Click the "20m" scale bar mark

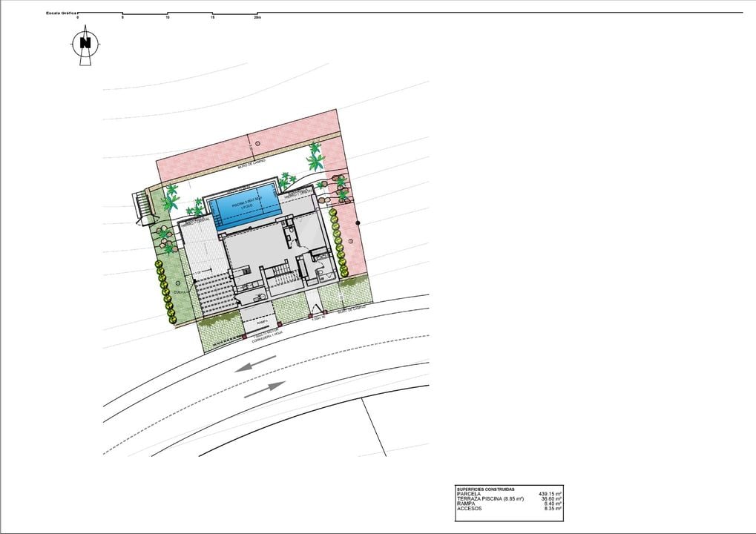[x=257, y=17]
